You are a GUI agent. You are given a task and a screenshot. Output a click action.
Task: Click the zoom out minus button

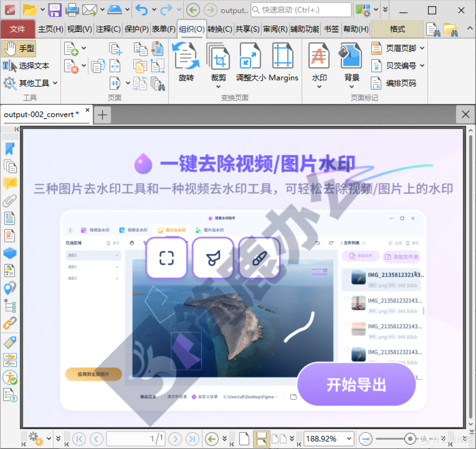coord(365,439)
